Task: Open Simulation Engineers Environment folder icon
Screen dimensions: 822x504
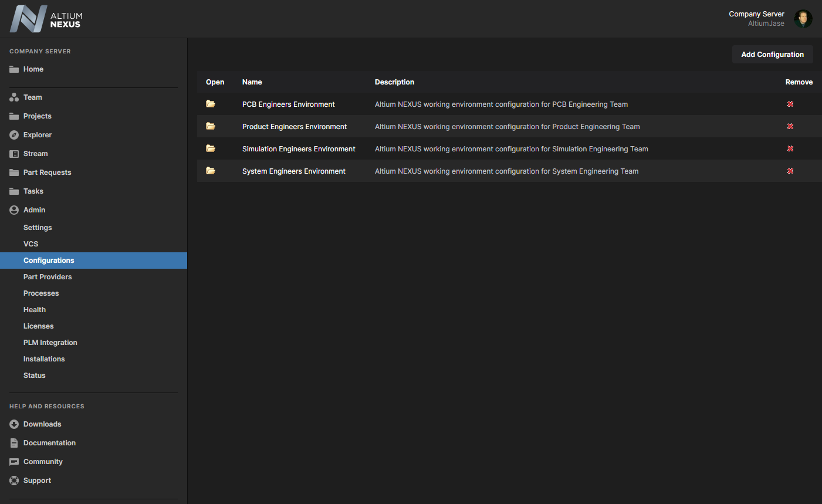Action: click(211, 148)
